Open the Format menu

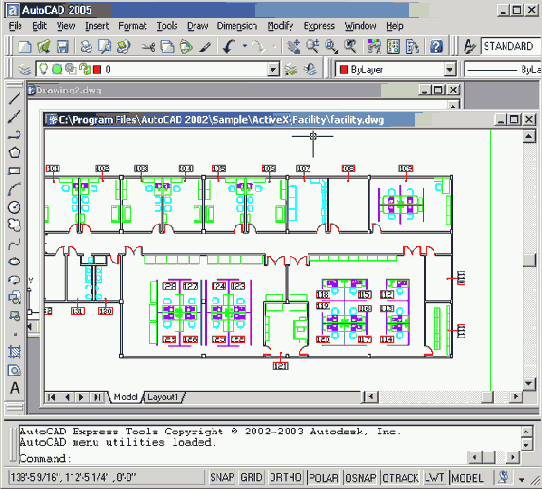pyautogui.click(x=132, y=26)
